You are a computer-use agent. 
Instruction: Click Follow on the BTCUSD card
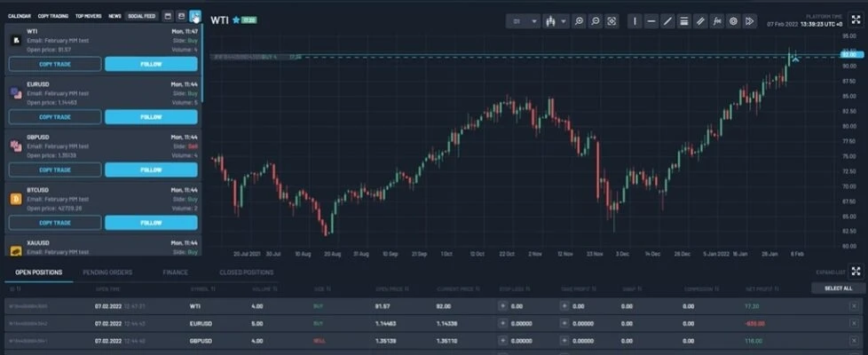[151, 223]
